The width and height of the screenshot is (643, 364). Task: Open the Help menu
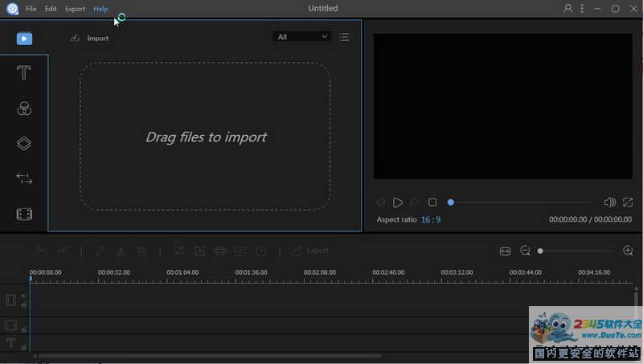coord(100,9)
